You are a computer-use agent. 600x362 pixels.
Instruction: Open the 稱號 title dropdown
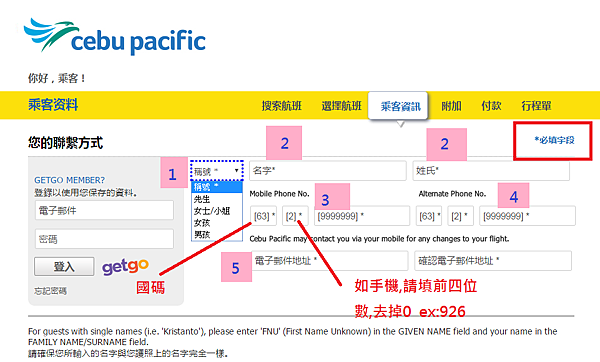pyautogui.click(x=217, y=171)
